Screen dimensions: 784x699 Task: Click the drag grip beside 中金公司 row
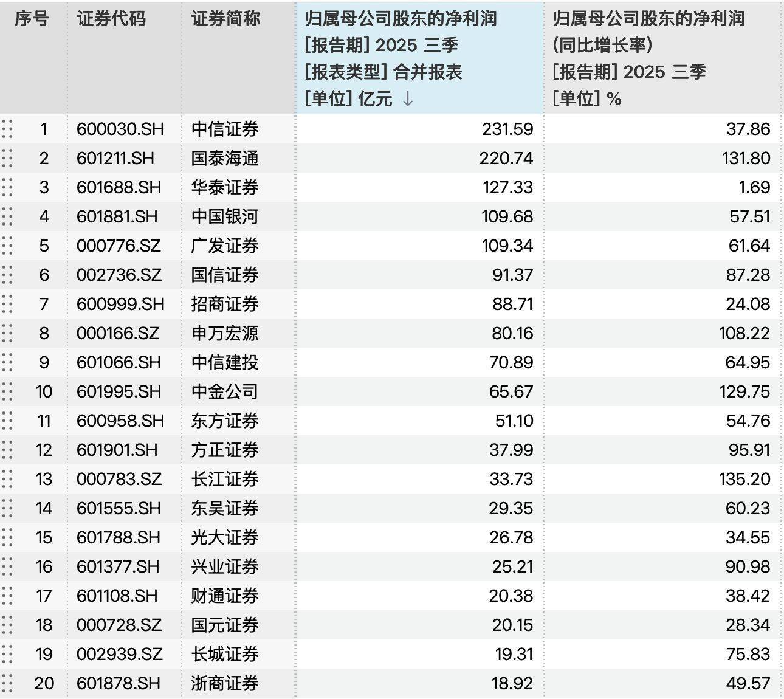7,391
